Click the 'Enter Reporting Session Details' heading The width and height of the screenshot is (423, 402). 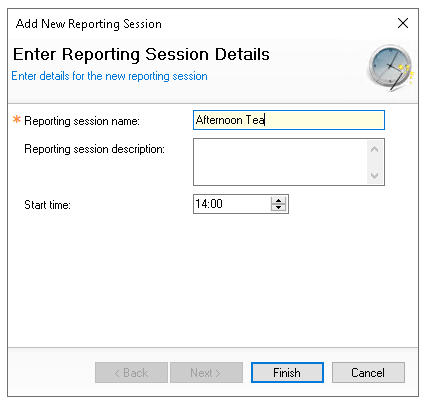tap(141, 54)
